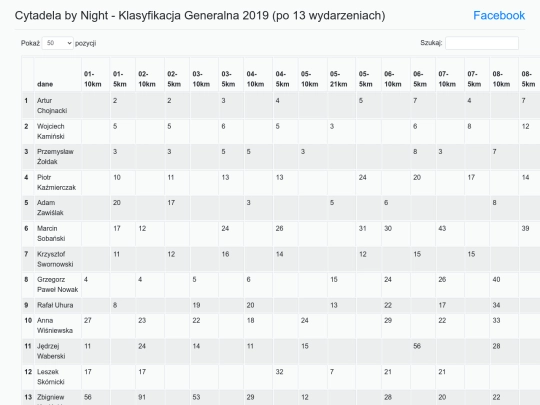540x405 pixels.
Task: Select the name Anna Wiśniewska
Action: 55,325
